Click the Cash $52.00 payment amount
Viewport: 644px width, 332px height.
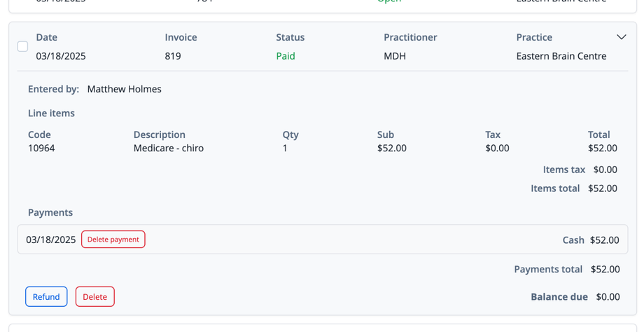(604, 240)
